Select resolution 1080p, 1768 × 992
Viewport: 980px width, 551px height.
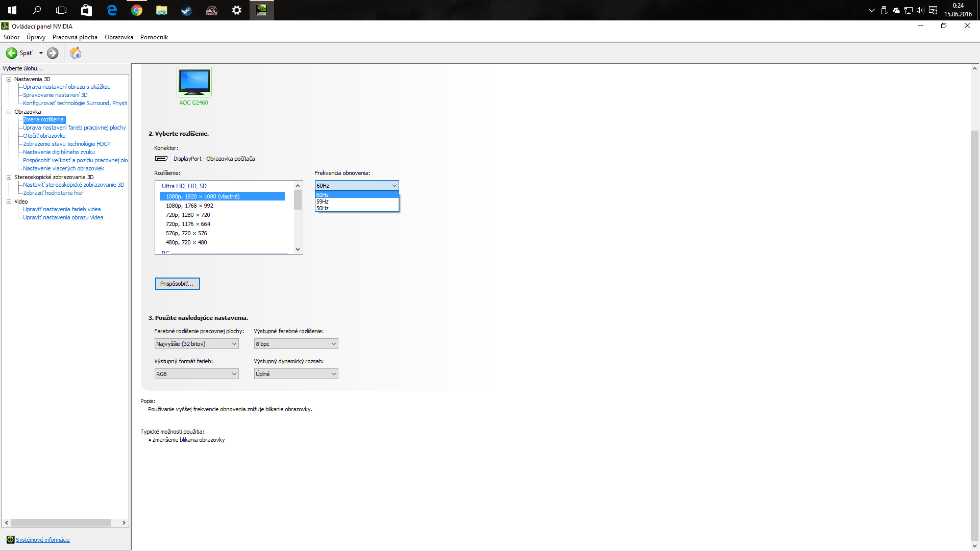pos(222,206)
